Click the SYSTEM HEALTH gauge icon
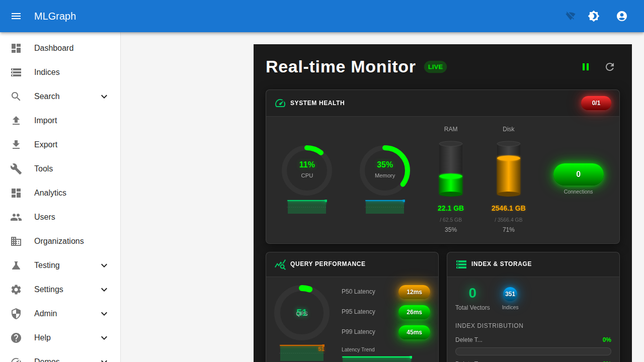 pos(280,103)
